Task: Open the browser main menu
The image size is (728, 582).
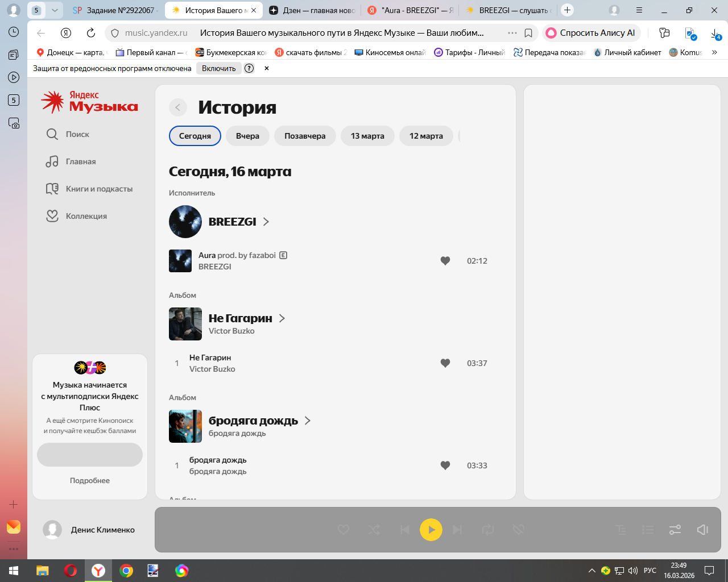Action: [639, 10]
